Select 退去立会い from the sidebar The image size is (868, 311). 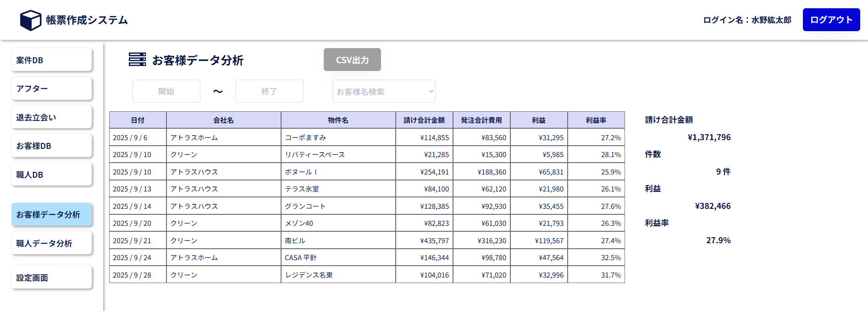(51, 117)
